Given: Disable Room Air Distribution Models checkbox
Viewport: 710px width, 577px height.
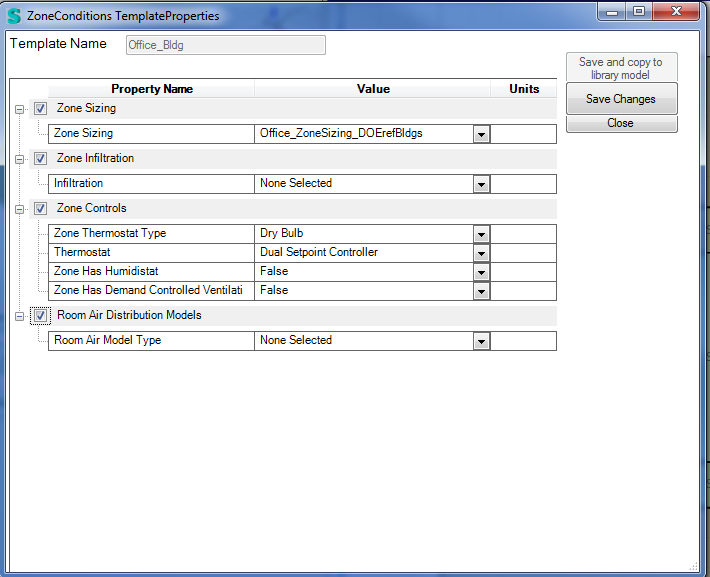Looking at the screenshot, I should pyautogui.click(x=40, y=315).
